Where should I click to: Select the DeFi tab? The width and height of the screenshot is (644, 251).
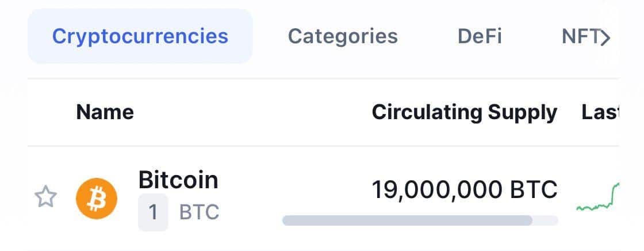(480, 36)
